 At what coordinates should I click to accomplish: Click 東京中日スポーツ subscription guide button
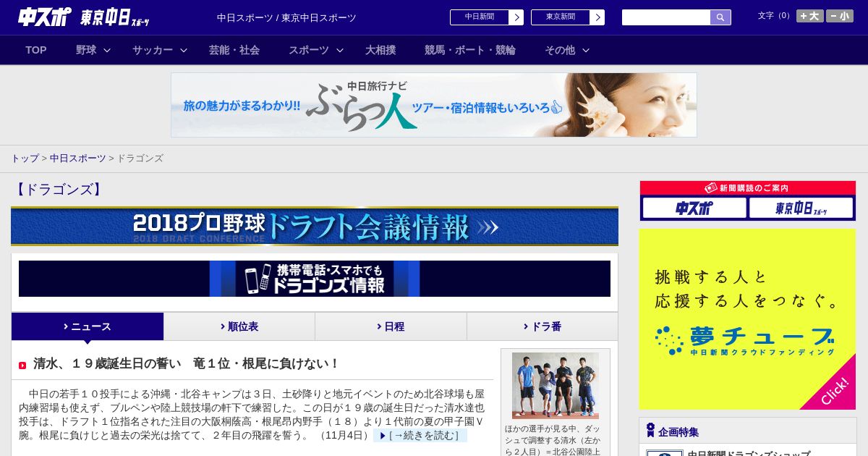pyautogui.click(x=801, y=208)
